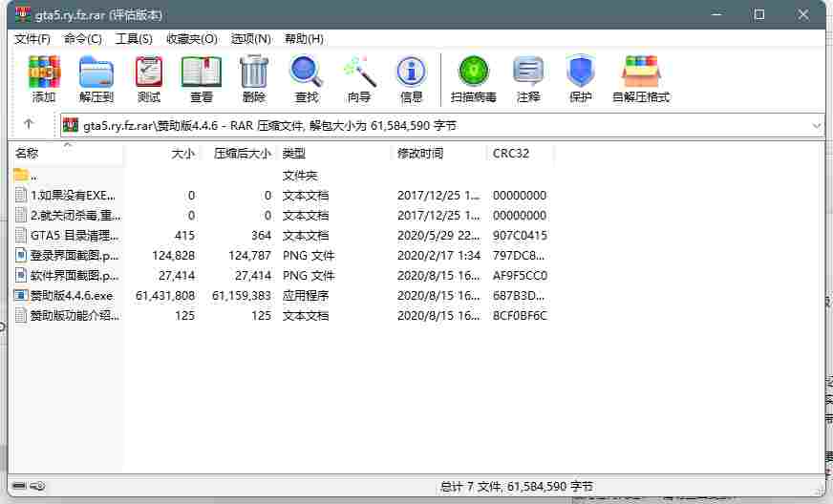Screen dimensions: 833x504
Task: Click size value 61,431,808
Action: [x=165, y=295]
